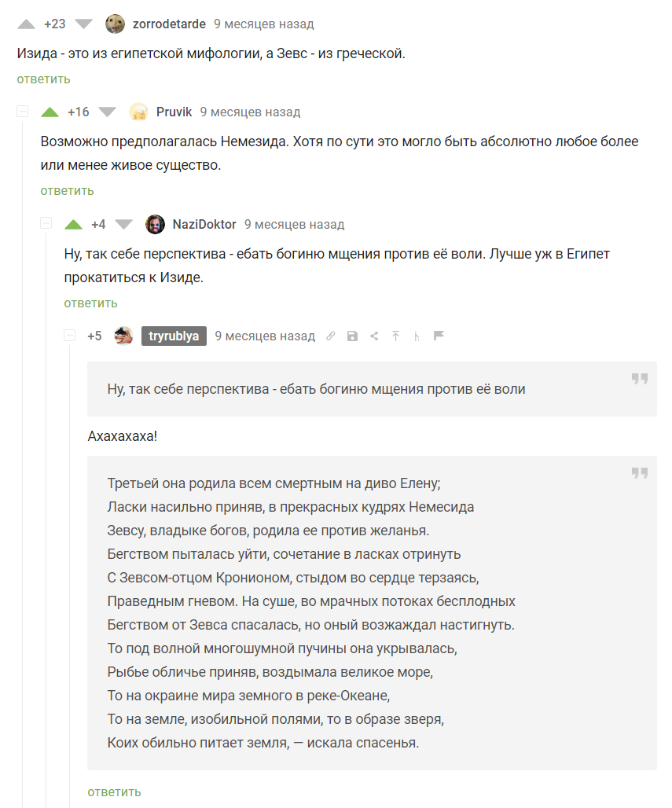The image size is (672, 808).
Task: Upvote zorrodetarde's comment
Action: click(x=26, y=24)
